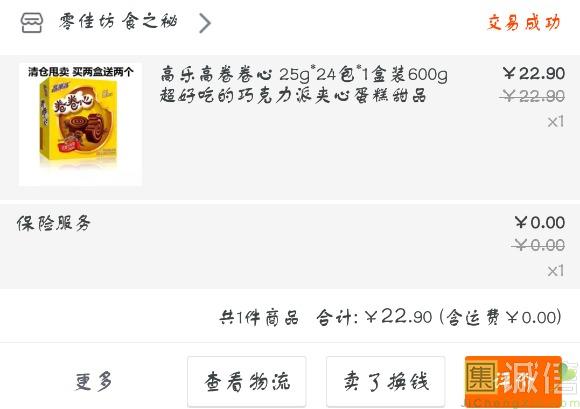This screenshot has height=409, width=580.
Task: Open the 卷卷心 product thumbnail image
Action: pos(80,124)
